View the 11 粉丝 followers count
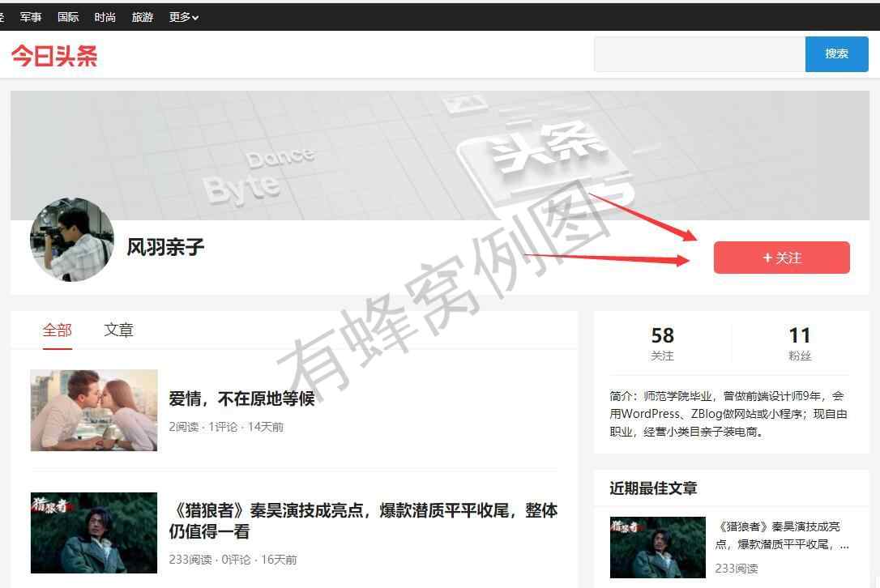 tap(800, 343)
